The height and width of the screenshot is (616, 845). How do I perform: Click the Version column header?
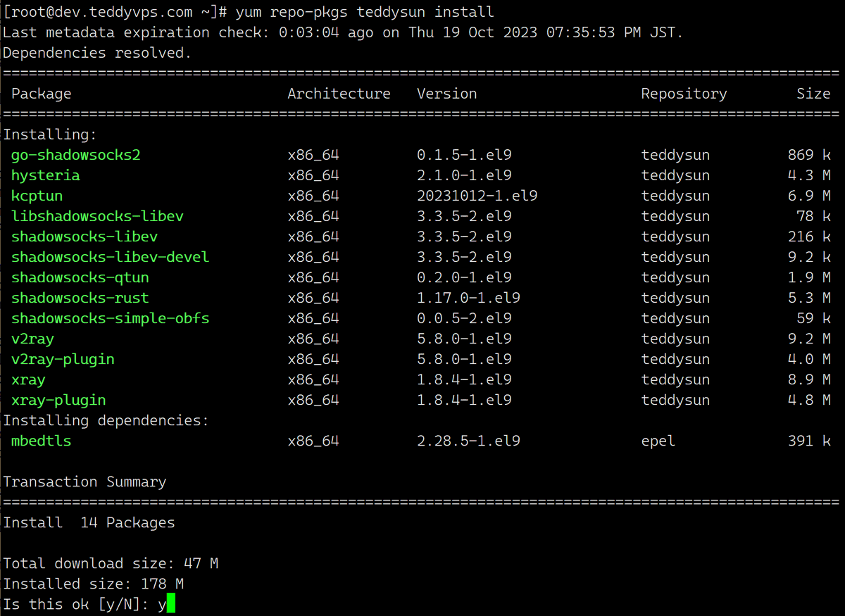447,94
